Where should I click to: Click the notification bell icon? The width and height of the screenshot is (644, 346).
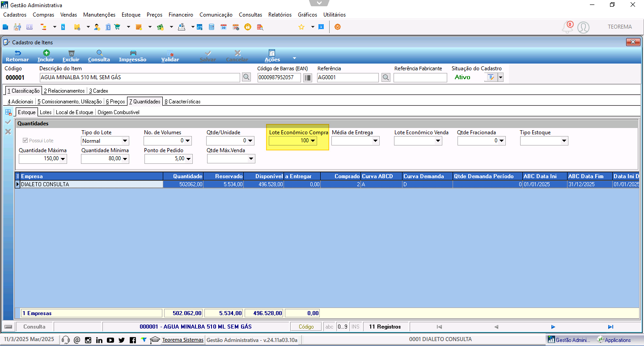click(567, 27)
